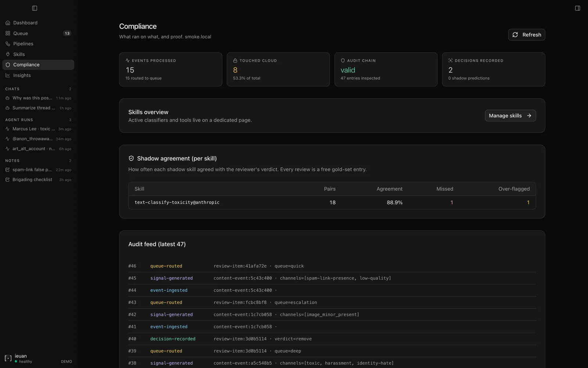Image resolution: width=588 pixels, height=368 pixels.
Task: Click the Queue grid icon
Action: pos(8,33)
